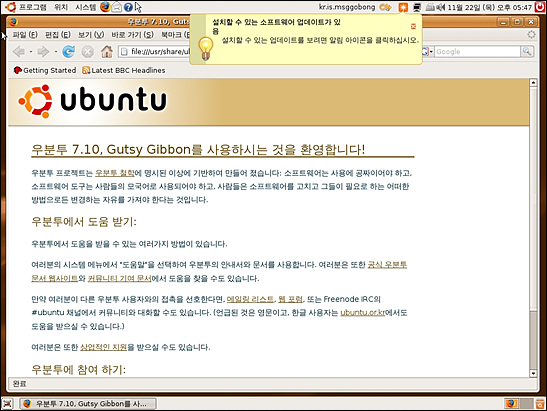Click the stop loading icon
The image size is (547, 411).
pyautogui.click(x=88, y=52)
